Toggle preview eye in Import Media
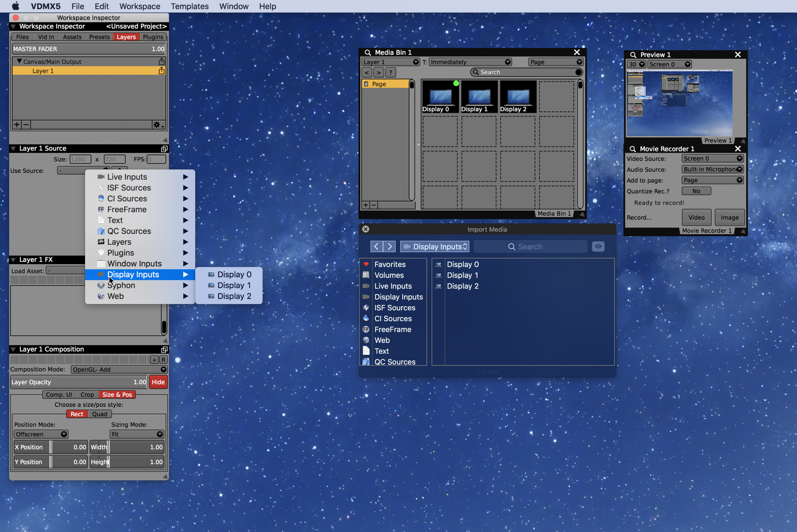The width and height of the screenshot is (797, 532). click(598, 247)
